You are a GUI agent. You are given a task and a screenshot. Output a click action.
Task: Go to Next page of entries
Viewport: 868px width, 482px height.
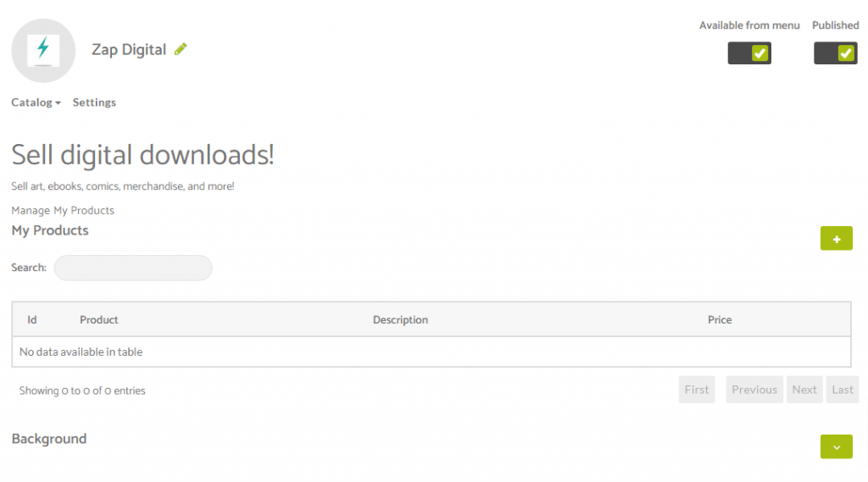[x=804, y=390]
